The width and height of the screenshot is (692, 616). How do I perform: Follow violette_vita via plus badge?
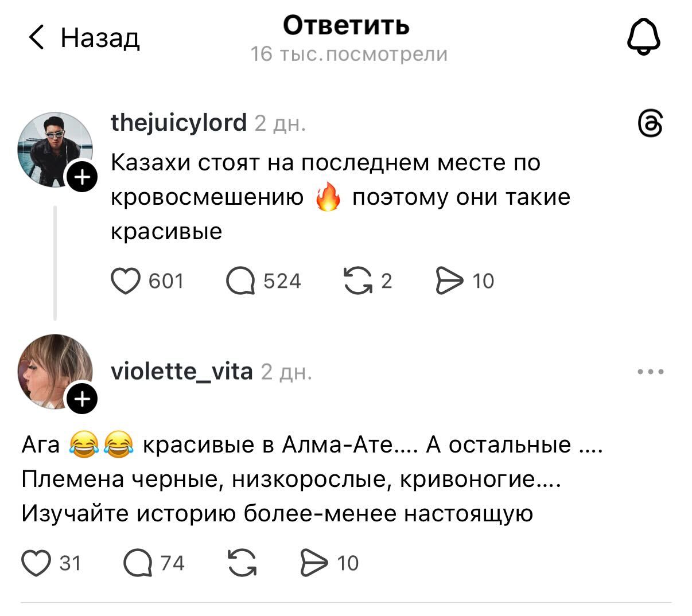tap(83, 399)
